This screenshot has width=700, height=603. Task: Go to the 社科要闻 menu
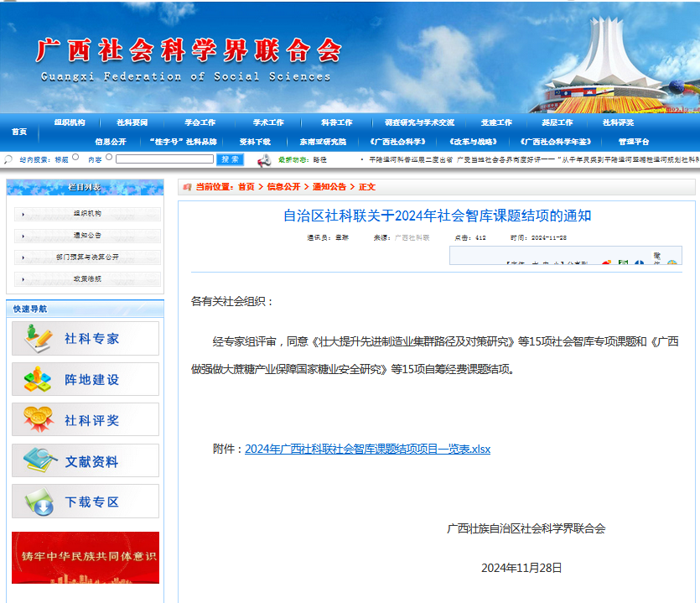(x=132, y=122)
